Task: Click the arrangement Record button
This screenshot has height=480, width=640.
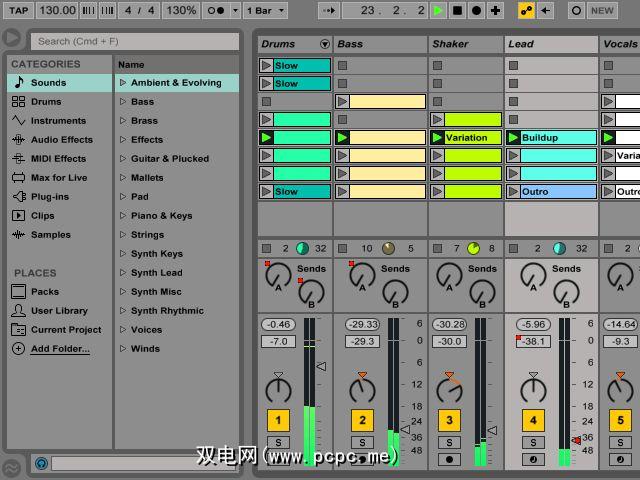Action: [476, 10]
